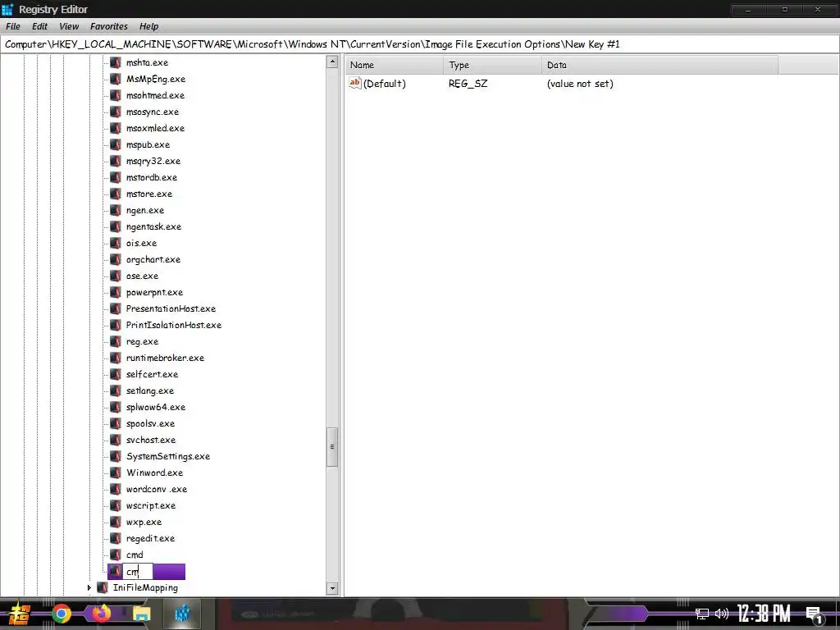Open the Edit menu
This screenshot has height=630, width=840.
pyautogui.click(x=39, y=26)
